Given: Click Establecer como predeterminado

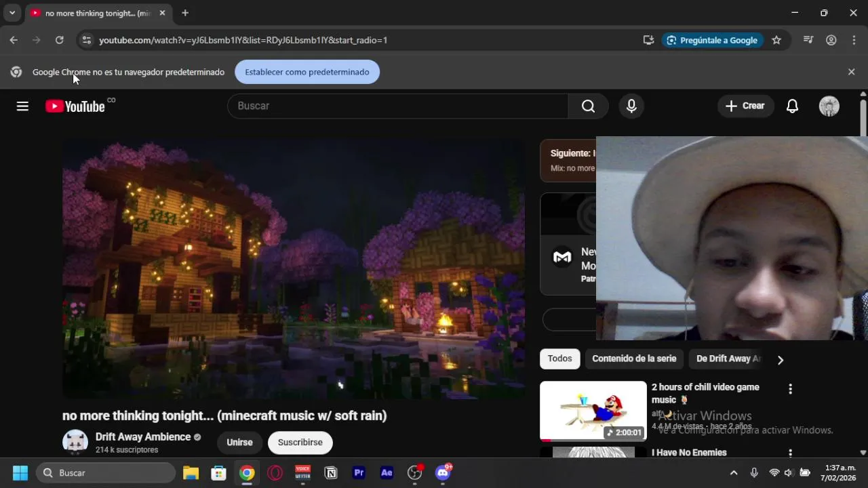Looking at the screenshot, I should (307, 72).
